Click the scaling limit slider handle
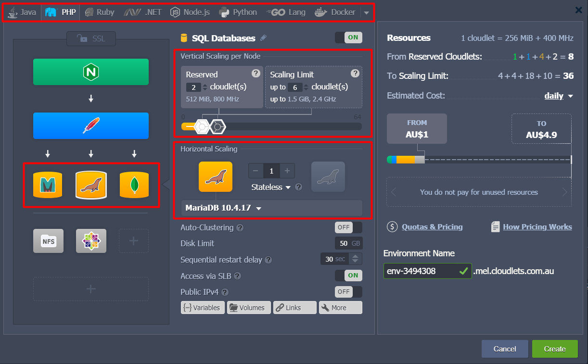The width and height of the screenshot is (588, 364). pyautogui.click(x=218, y=126)
